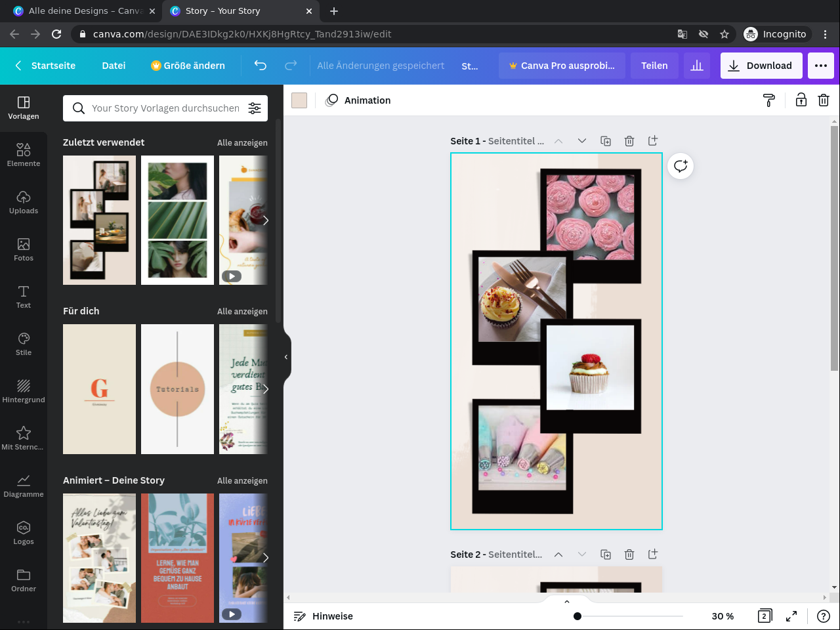Image resolution: width=840 pixels, height=630 pixels.
Task: Open a new browser tab
Action: (x=334, y=11)
